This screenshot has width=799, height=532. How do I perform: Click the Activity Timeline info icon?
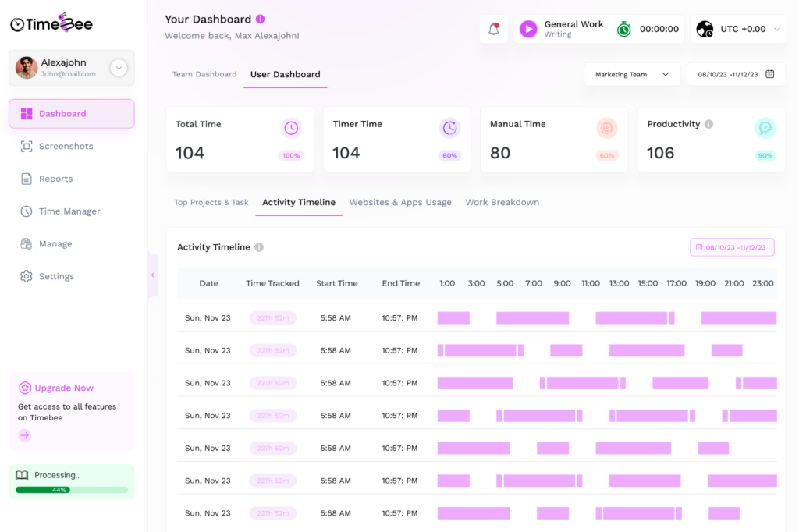(x=259, y=247)
